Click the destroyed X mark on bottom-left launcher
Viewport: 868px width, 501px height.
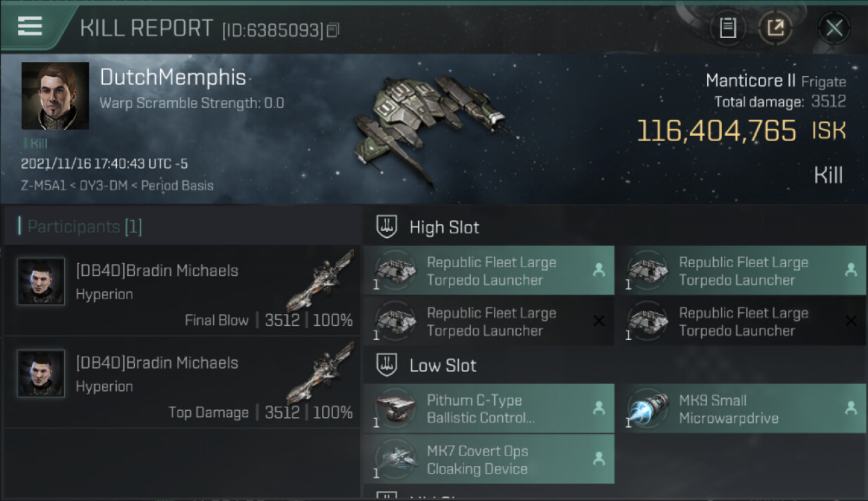599,321
